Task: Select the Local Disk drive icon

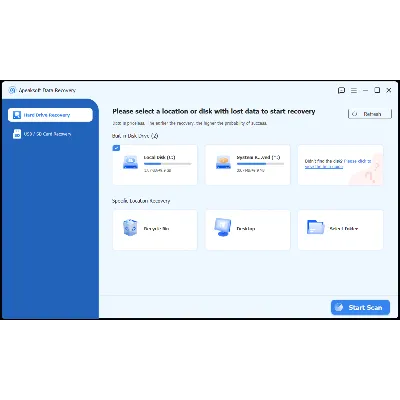Action: 130,162
